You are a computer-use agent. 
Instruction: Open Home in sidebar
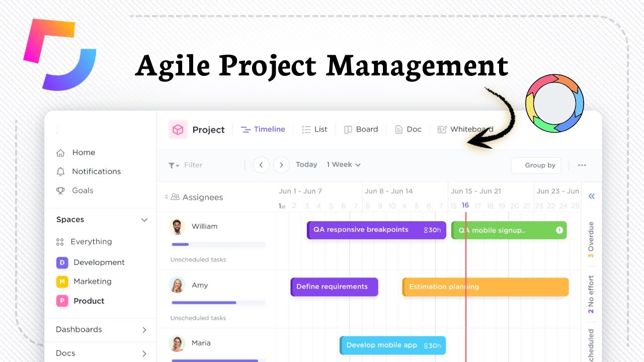[x=84, y=153]
